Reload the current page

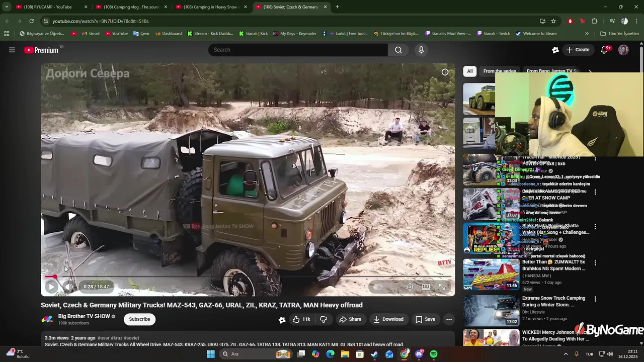pyautogui.click(x=31, y=21)
